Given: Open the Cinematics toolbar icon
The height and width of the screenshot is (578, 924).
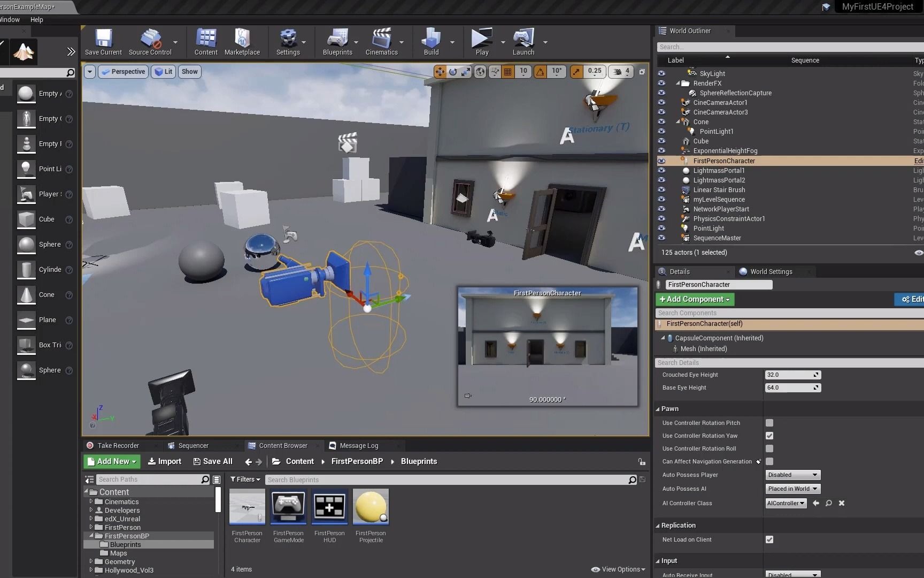Looking at the screenshot, I should (x=382, y=42).
